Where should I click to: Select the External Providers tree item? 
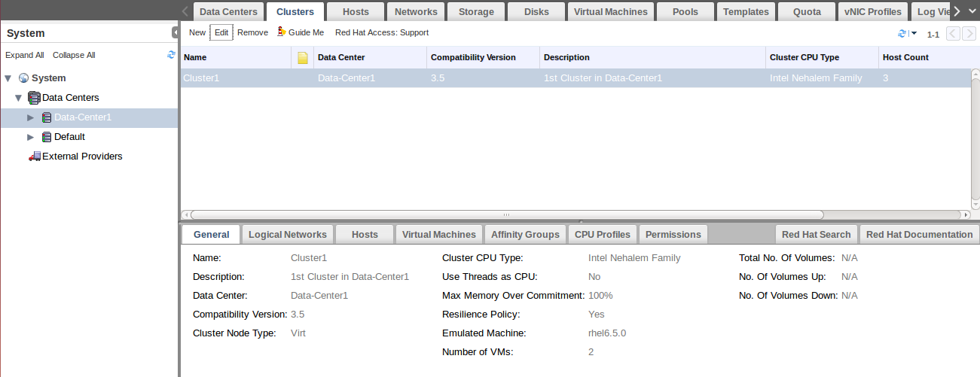tap(82, 157)
